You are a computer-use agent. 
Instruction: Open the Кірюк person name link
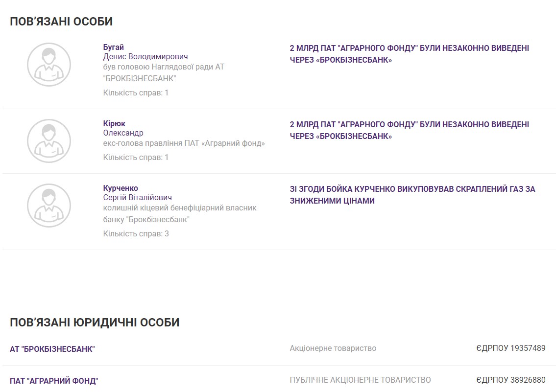pos(114,124)
